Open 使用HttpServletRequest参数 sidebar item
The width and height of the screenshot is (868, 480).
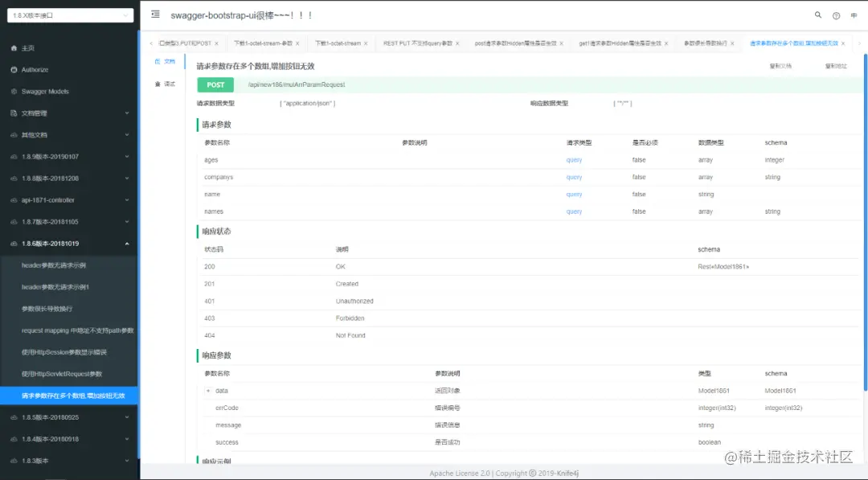pos(69,374)
